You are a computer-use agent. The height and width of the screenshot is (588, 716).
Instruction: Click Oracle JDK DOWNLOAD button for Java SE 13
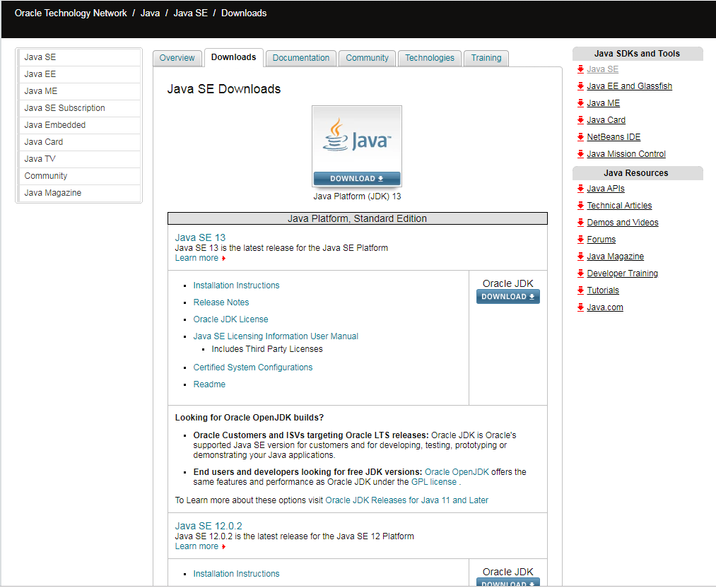click(x=507, y=297)
